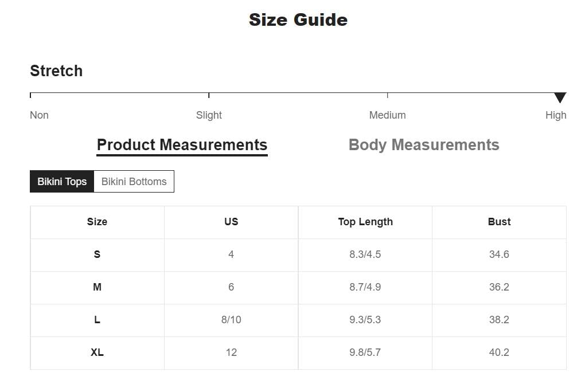Select the size M row label
This screenshot has width=581, height=392.
coord(97,287)
